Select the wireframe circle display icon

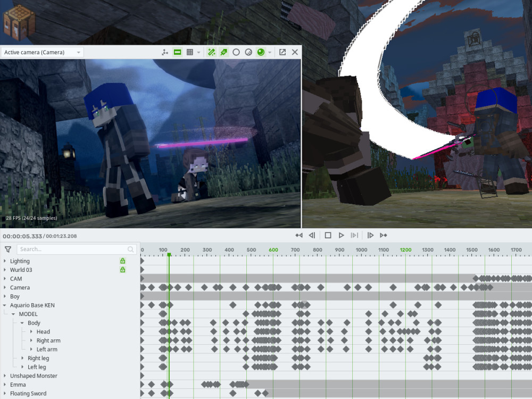tap(248, 52)
